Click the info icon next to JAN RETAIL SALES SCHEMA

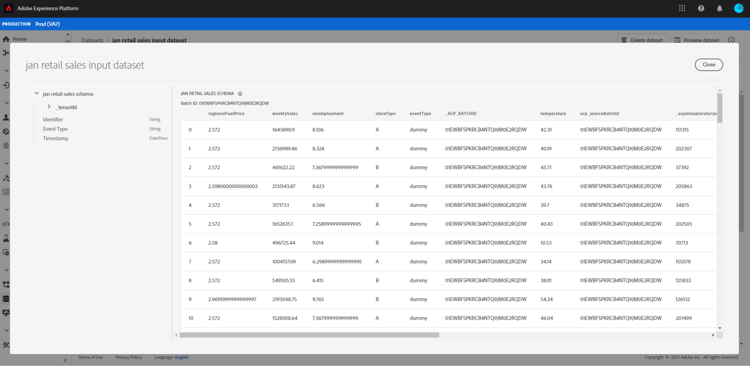[x=240, y=94]
